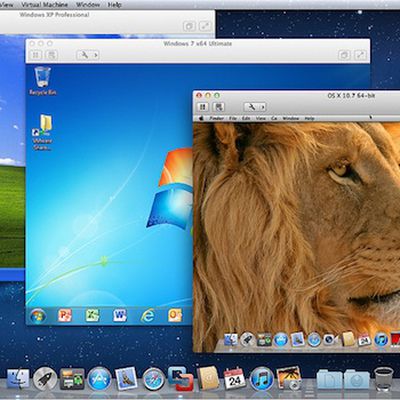400x400 pixels.
Task: Open Edit menu inside OS X 10.7 guest
Action: (246, 118)
